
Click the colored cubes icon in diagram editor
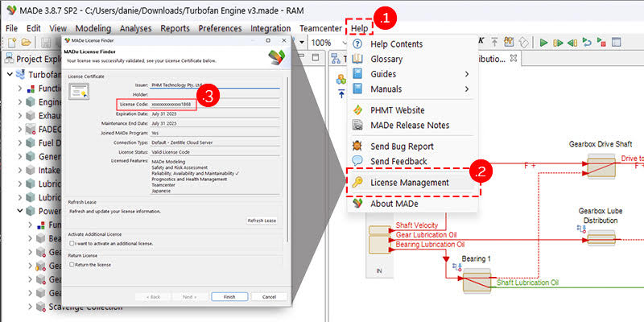[x=341, y=79]
